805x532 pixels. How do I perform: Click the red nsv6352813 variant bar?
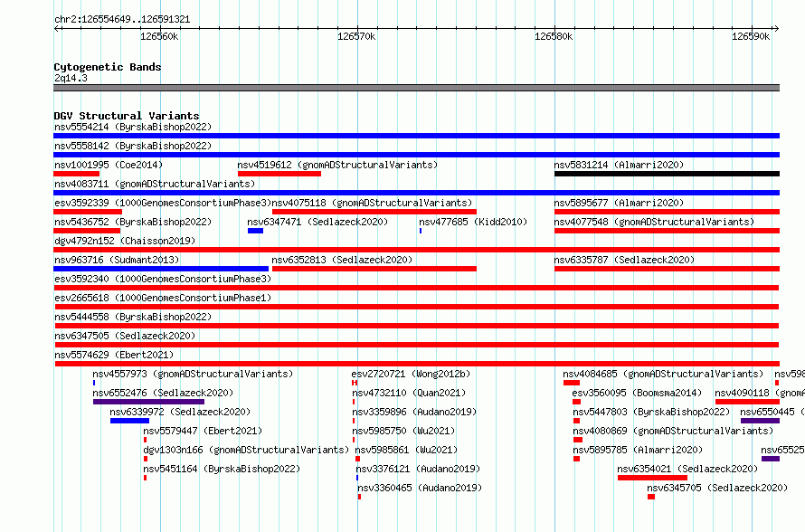point(374,269)
